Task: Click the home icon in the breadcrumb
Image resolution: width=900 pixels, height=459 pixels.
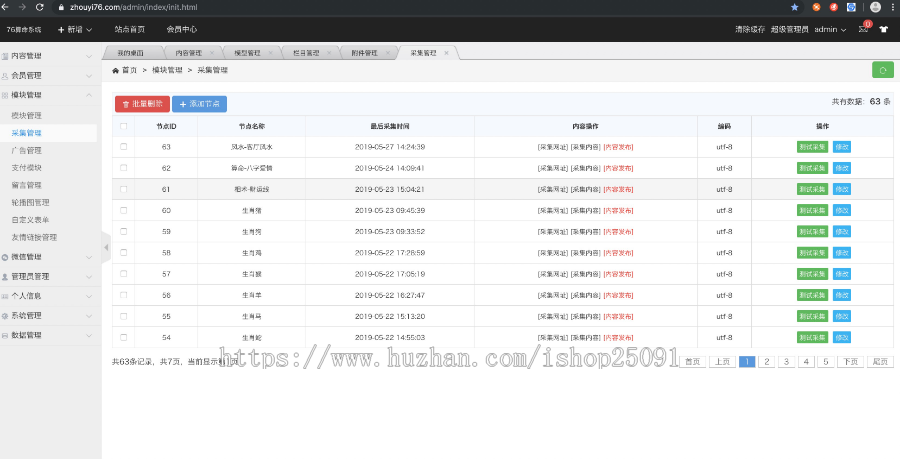Action: click(115, 70)
